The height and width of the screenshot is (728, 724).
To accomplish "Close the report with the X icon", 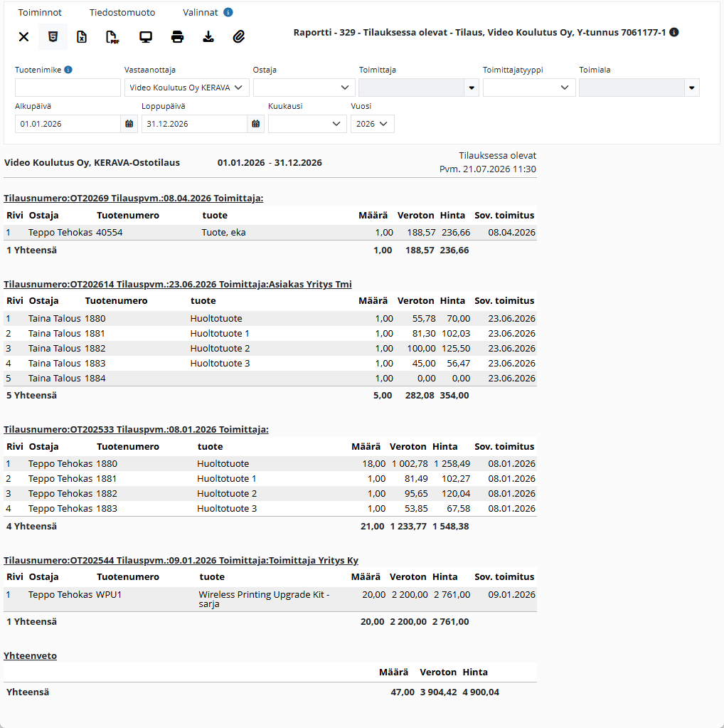I will click(23, 37).
